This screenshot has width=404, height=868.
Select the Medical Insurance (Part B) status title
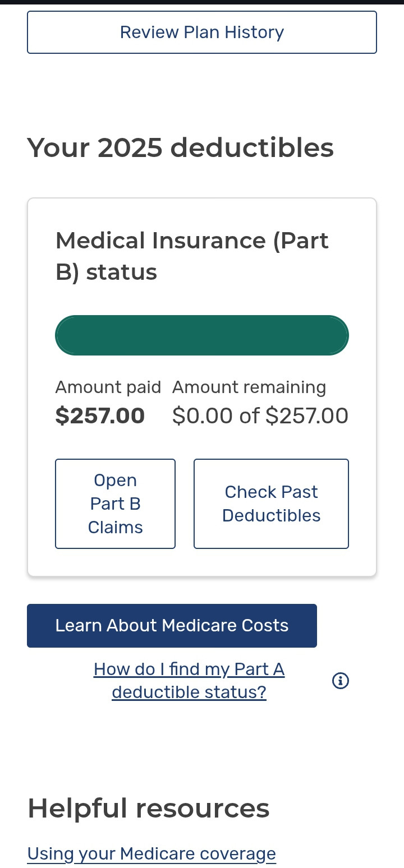(192, 256)
